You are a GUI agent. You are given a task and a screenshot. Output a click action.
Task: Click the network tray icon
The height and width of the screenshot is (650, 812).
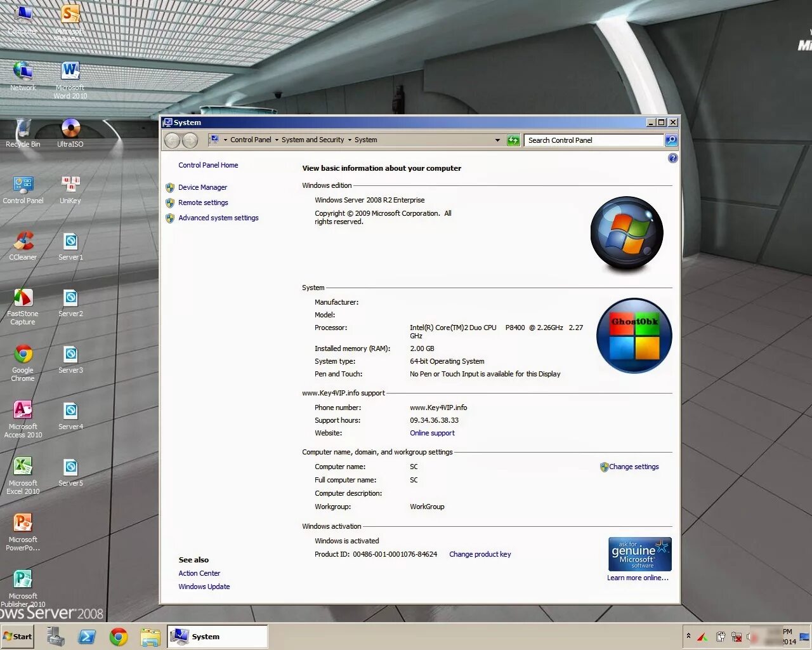pos(737,637)
